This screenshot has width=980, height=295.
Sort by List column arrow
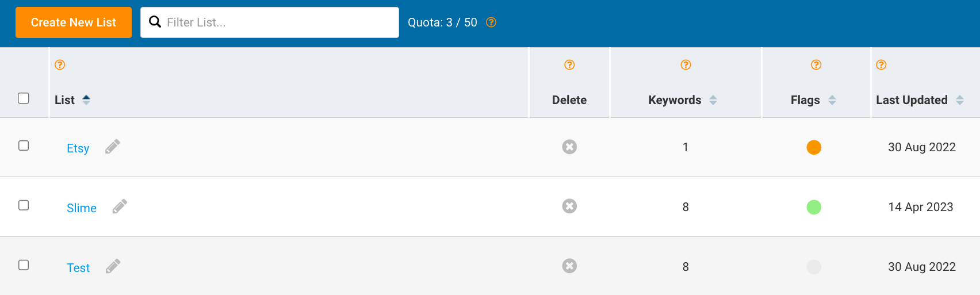tap(86, 99)
